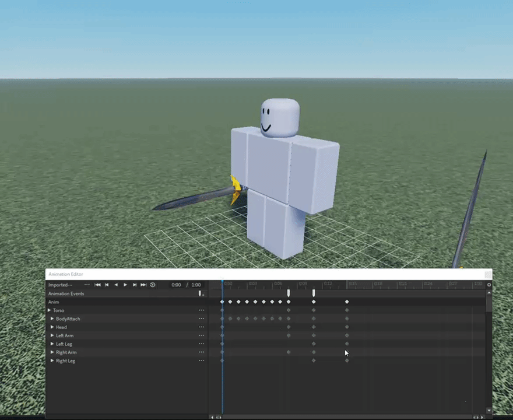Open the Right Leg track options menu
Image resolution: width=513 pixels, height=420 pixels.
pos(201,360)
